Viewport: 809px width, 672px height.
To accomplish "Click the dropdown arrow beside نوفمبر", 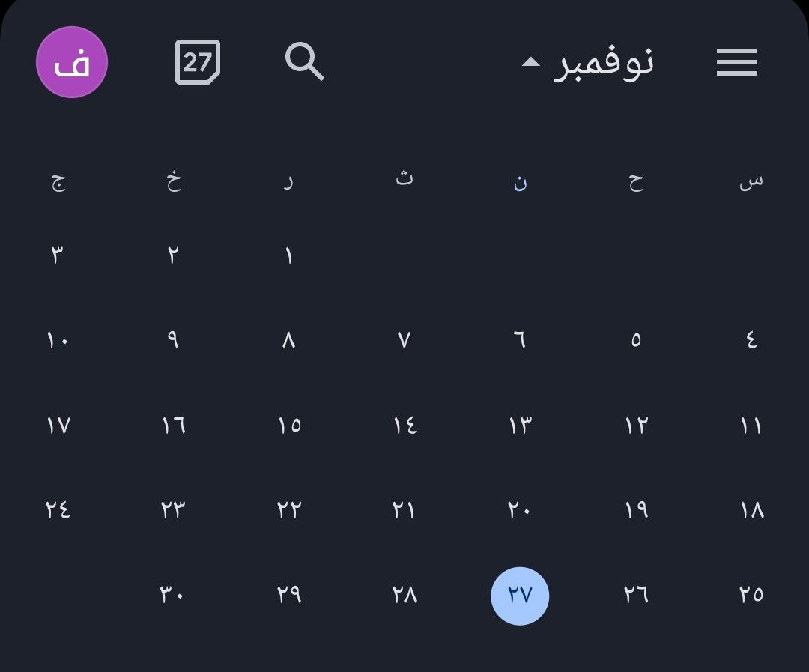I will coord(530,62).
